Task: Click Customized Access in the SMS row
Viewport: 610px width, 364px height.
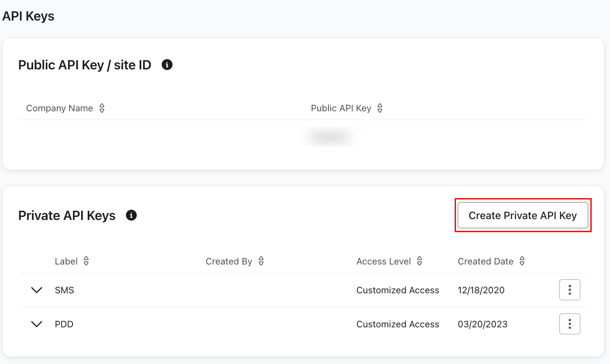Action: point(398,290)
